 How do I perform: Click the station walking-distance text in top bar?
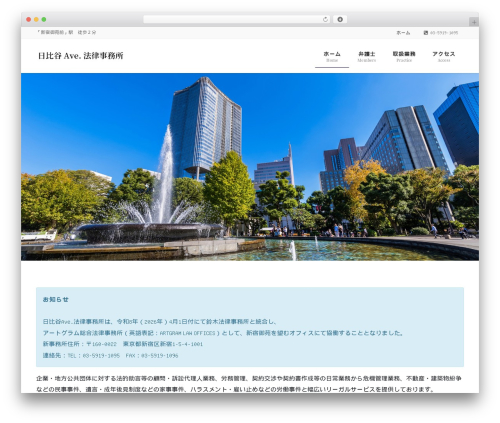click(x=67, y=32)
